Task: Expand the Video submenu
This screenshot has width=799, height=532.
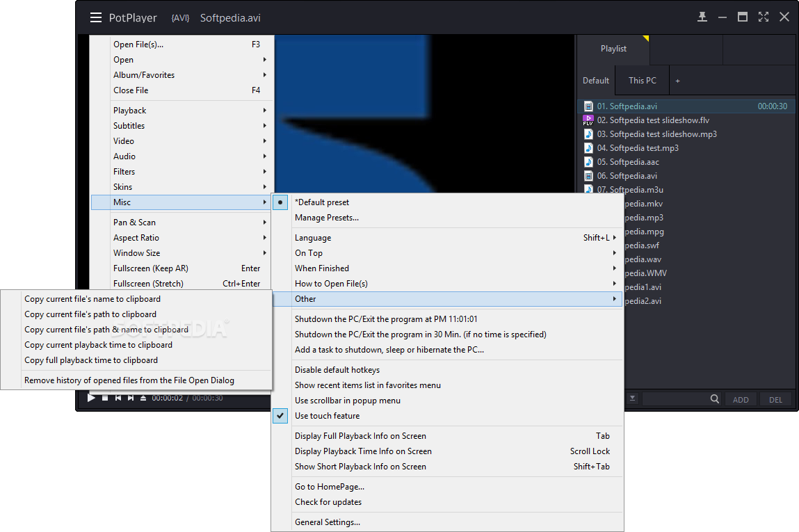Action: pyautogui.click(x=180, y=141)
